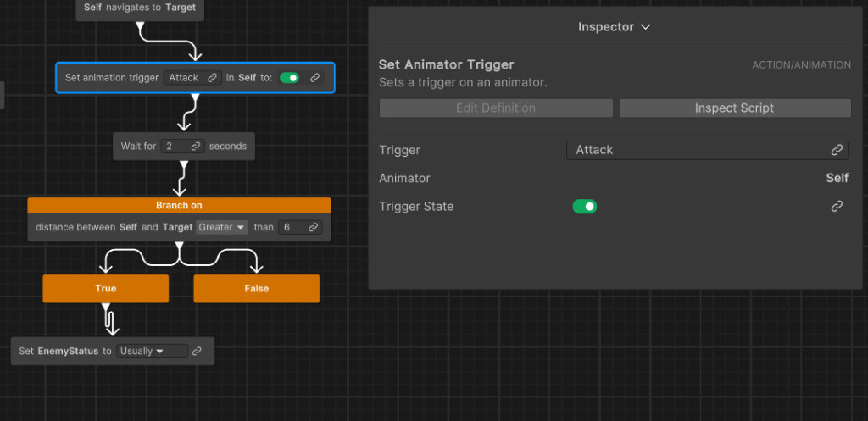The image size is (868, 421).
Task: Click link icon in Wait for seconds field
Action: point(195,147)
